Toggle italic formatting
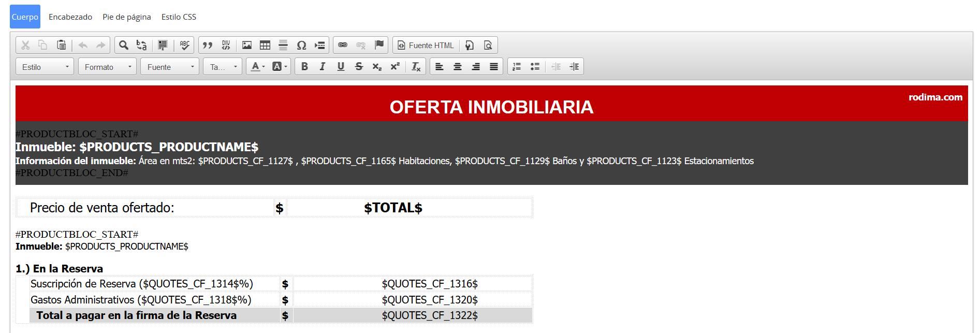 [323, 67]
